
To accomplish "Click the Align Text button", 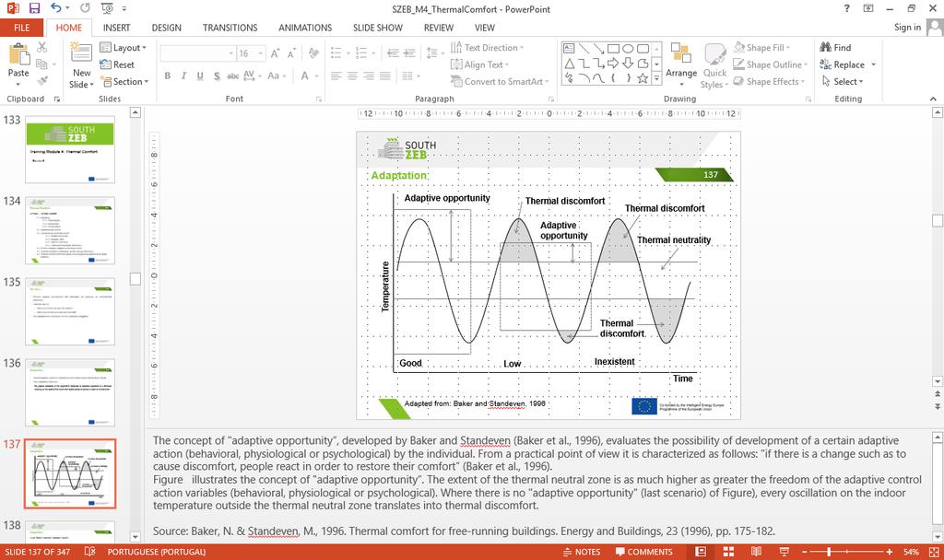I will tap(479, 64).
